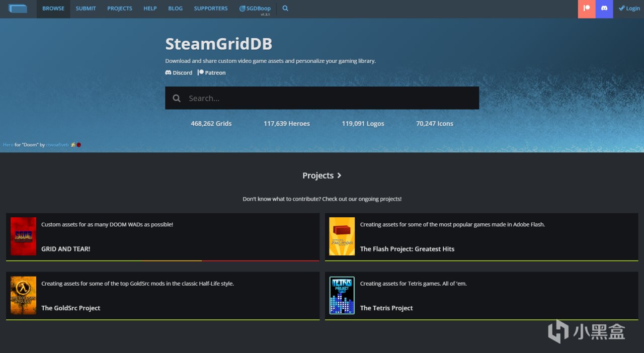The height and width of the screenshot is (353, 644).
Task: Open the Tetris Project thumbnail
Action: 342,295
